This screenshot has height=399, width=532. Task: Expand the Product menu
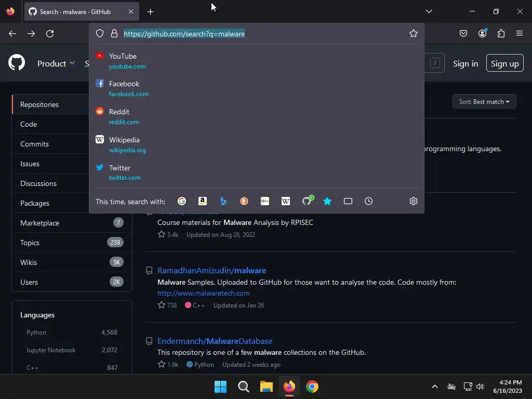[56, 63]
